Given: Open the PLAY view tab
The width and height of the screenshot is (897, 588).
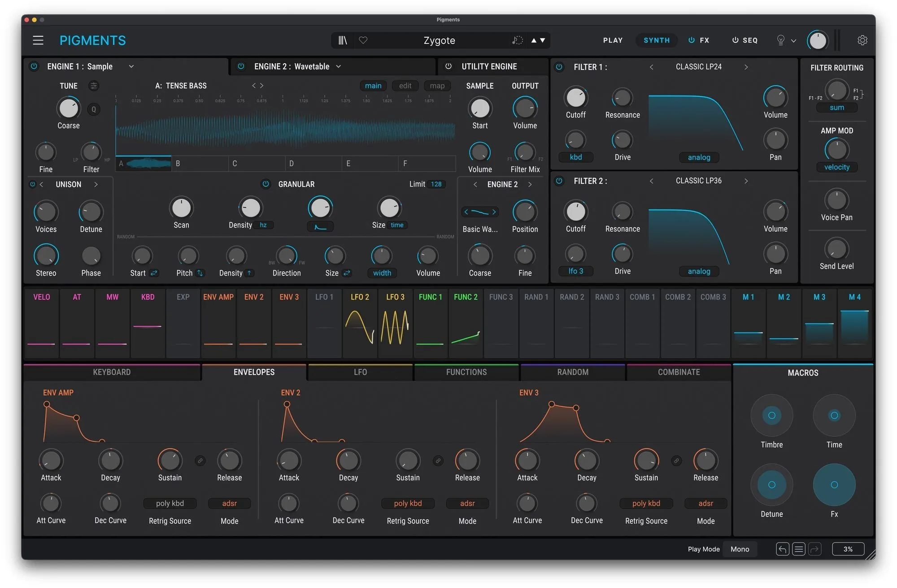Looking at the screenshot, I should pyautogui.click(x=613, y=40).
